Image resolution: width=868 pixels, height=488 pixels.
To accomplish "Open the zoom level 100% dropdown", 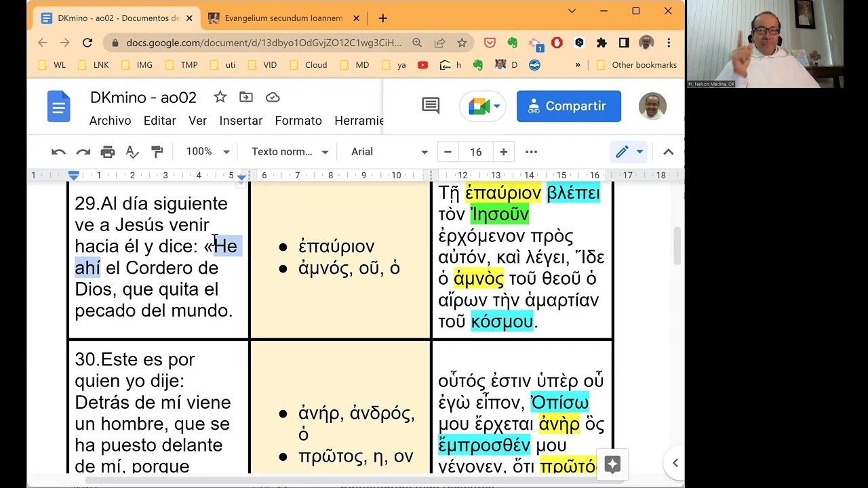I will [208, 152].
